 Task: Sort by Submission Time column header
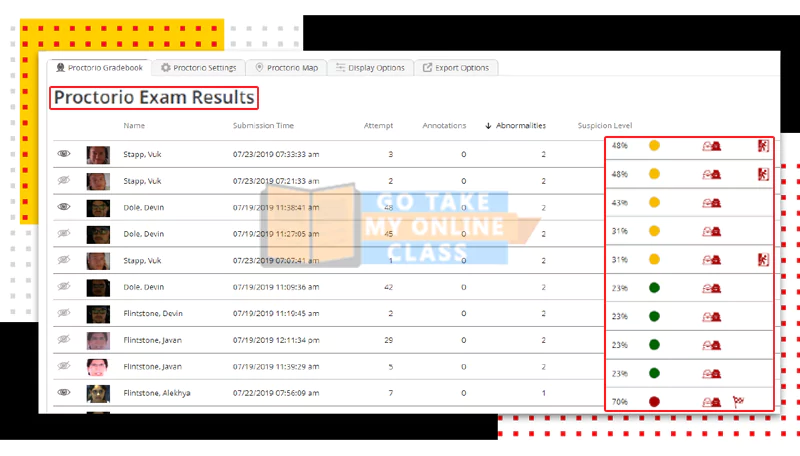tap(263, 125)
